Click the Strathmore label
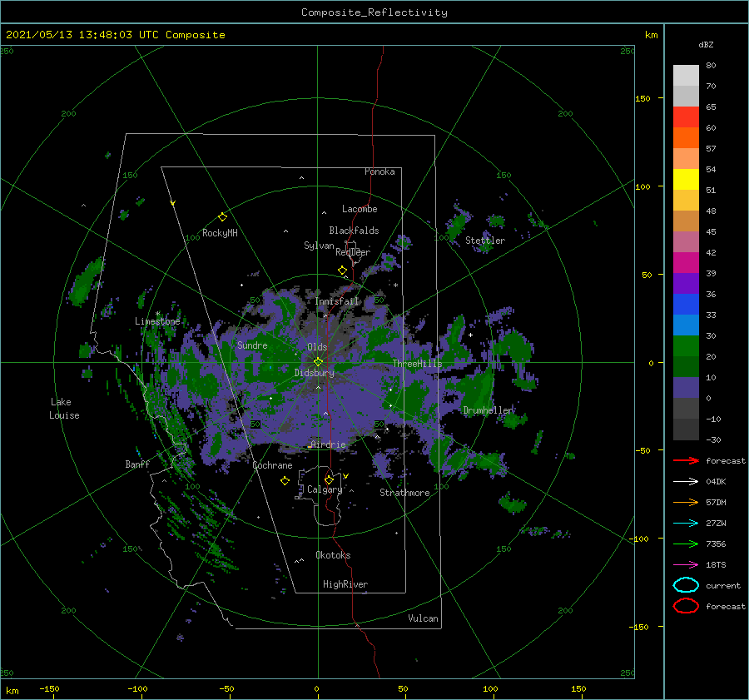The width and height of the screenshot is (749, 700). coord(404,493)
